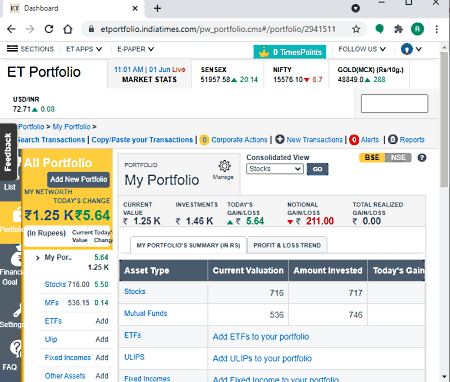Click Stocks in the Asset Type table
Viewport: 450px width, 382px height.
click(135, 292)
